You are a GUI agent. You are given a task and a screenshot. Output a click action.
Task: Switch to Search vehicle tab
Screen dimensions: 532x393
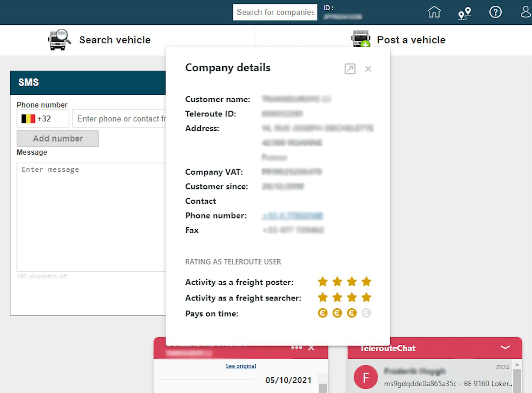tap(115, 40)
